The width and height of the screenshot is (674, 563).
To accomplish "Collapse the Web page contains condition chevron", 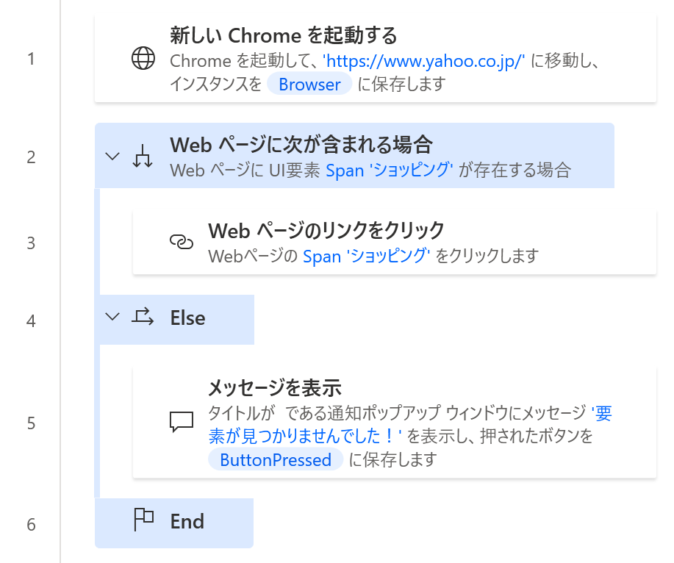I will (112, 156).
